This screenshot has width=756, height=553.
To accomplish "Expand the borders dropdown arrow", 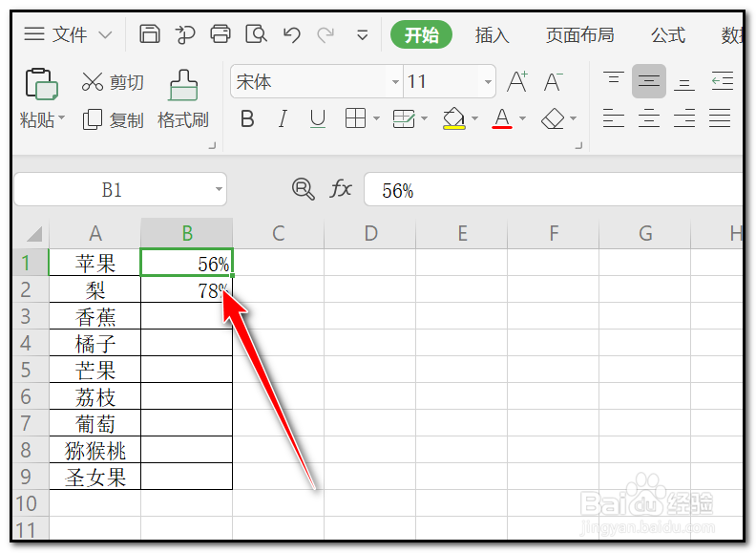I will click(x=376, y=118).
